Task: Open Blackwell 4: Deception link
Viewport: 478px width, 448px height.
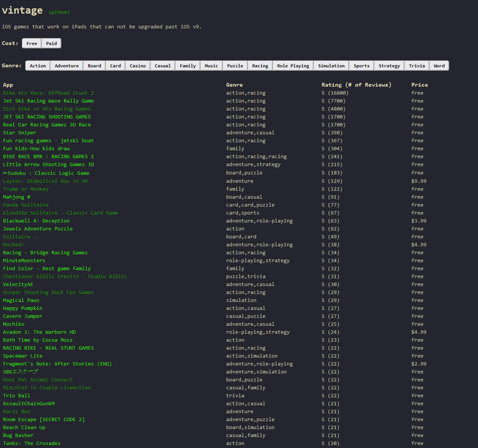Action: click(36, 221)
